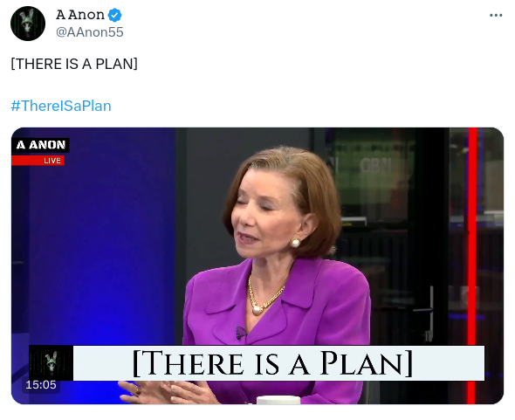This screenshot has width=515, height=420.
Task: Select the tweet text [THERE IS A PLAN]
Action: pyautogui.click(x=74, y=64)
